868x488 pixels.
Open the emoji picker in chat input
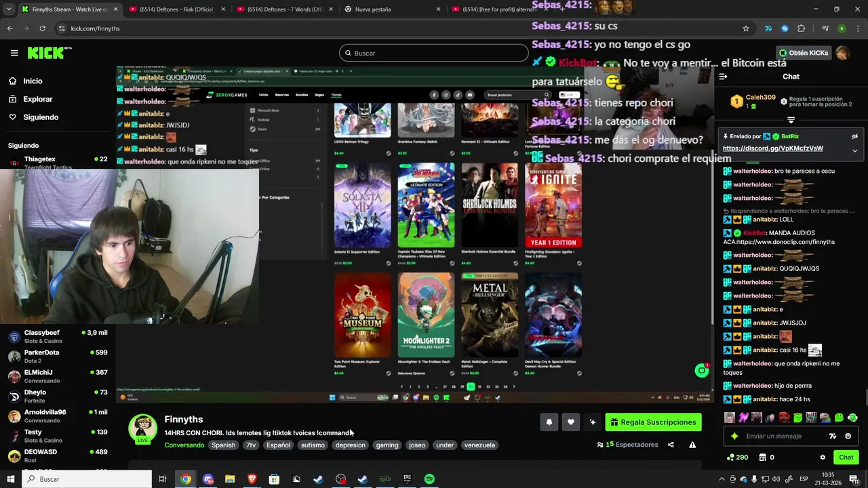coord(848,436)
